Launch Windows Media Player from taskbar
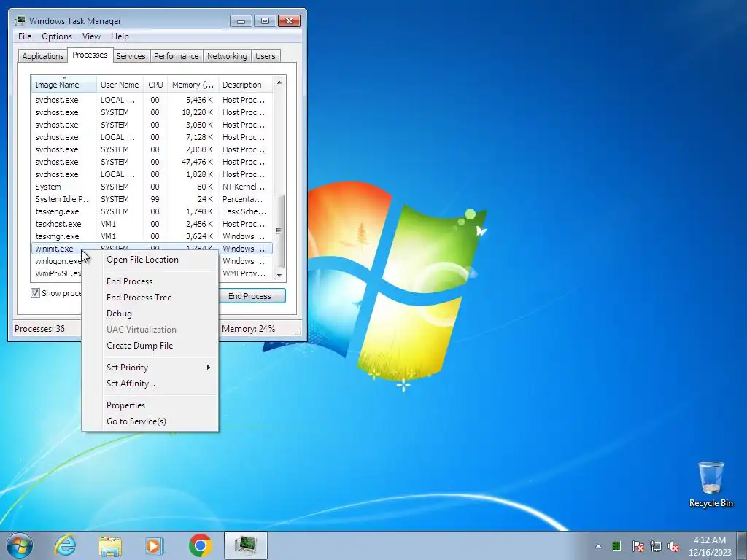Screen dimensions: 747x560 click(x=155, y=545)
